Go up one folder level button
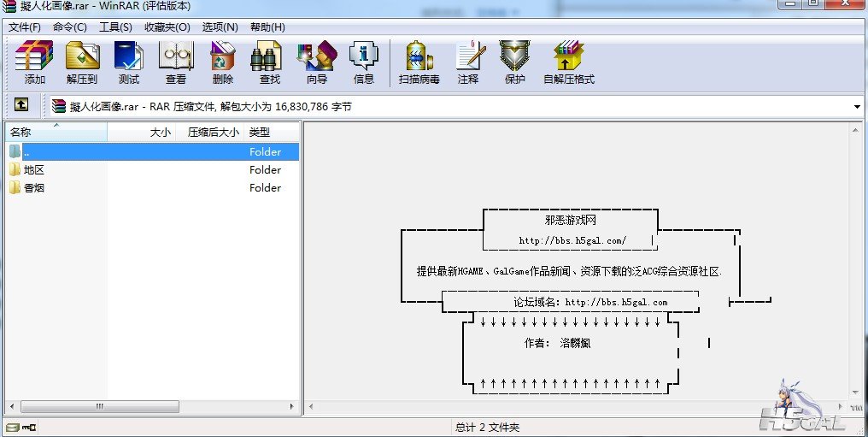The image size is (868, 437). [21, 105]
